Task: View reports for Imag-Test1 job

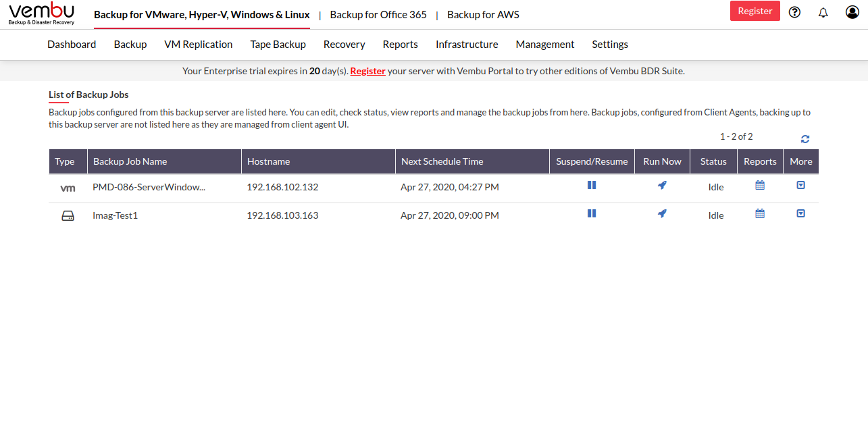Action: click(x=760, y=213)
